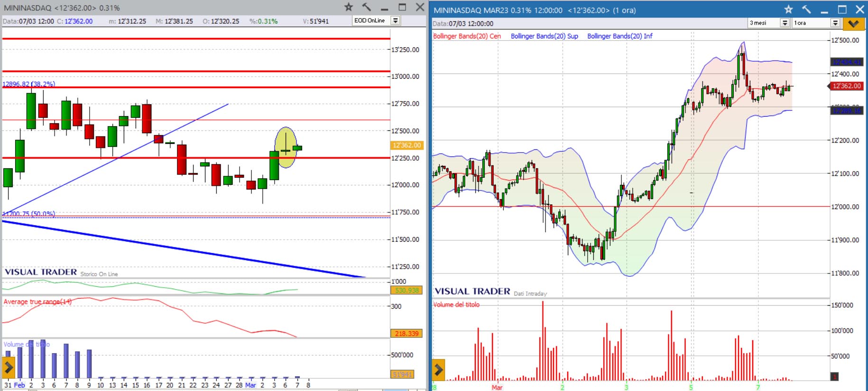Click the V: 51'941 volume value in data bar

[x=315, y=21]
